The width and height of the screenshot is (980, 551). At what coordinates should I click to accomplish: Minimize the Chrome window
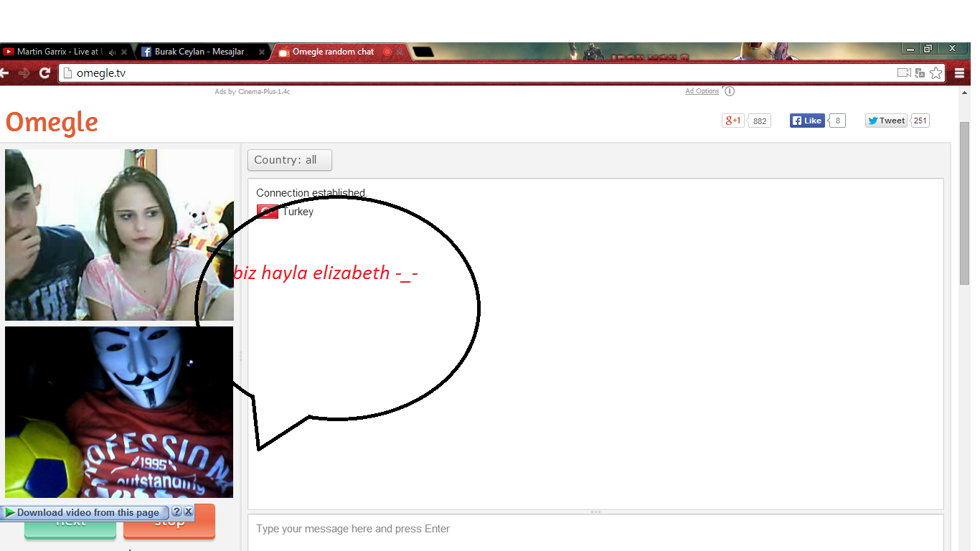[910, 49]
